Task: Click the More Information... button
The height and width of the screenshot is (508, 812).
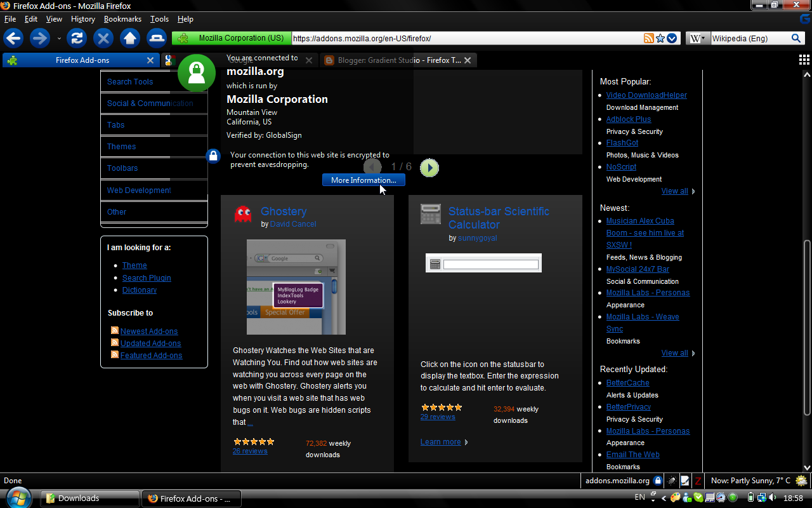Action: (363, 180)
